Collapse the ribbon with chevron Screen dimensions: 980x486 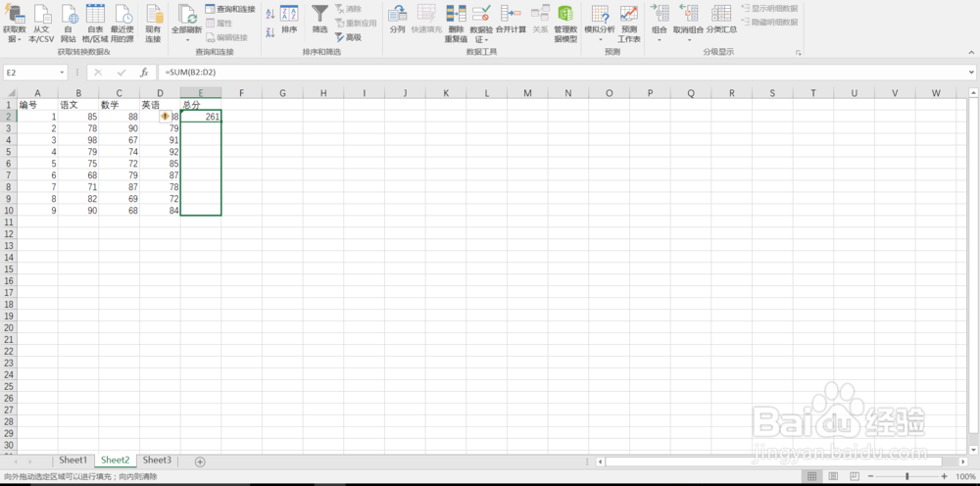(x=972, y=53)
